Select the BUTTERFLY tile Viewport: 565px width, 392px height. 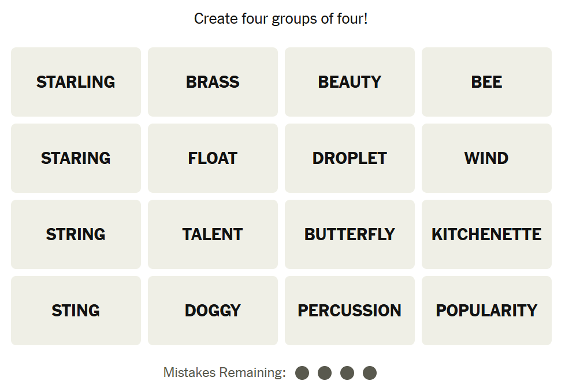350,234
